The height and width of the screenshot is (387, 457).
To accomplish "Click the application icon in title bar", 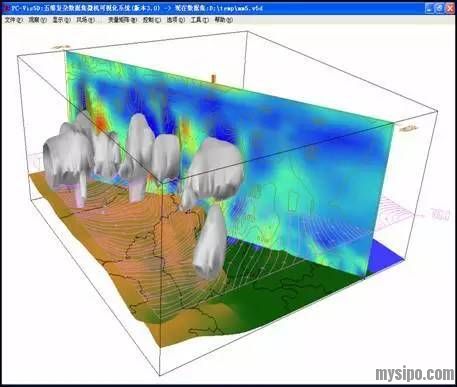I will click(x=6, y=8).
